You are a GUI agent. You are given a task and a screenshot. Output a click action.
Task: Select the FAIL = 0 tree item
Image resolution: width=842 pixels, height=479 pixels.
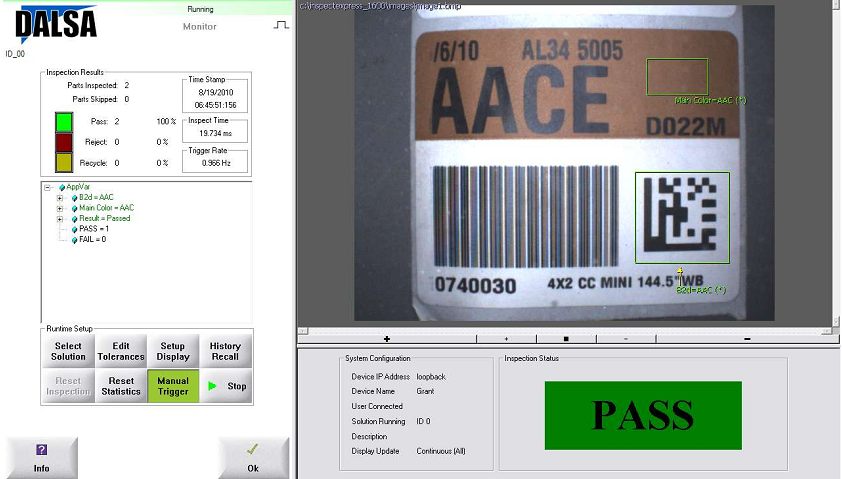coord(92,240)
